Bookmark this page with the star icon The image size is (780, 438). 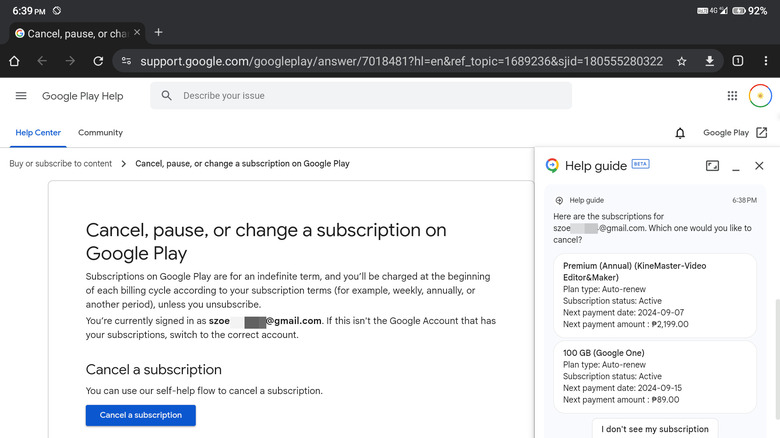click(681, 61)
